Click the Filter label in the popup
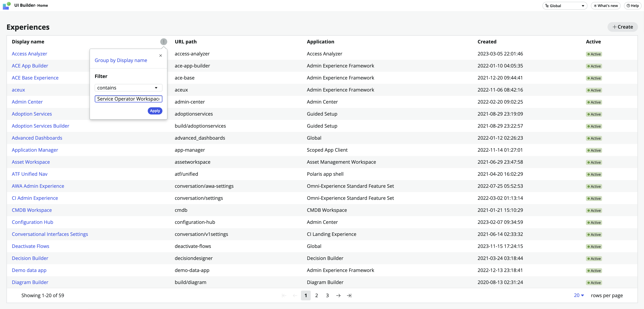 (x=101, y=76)
